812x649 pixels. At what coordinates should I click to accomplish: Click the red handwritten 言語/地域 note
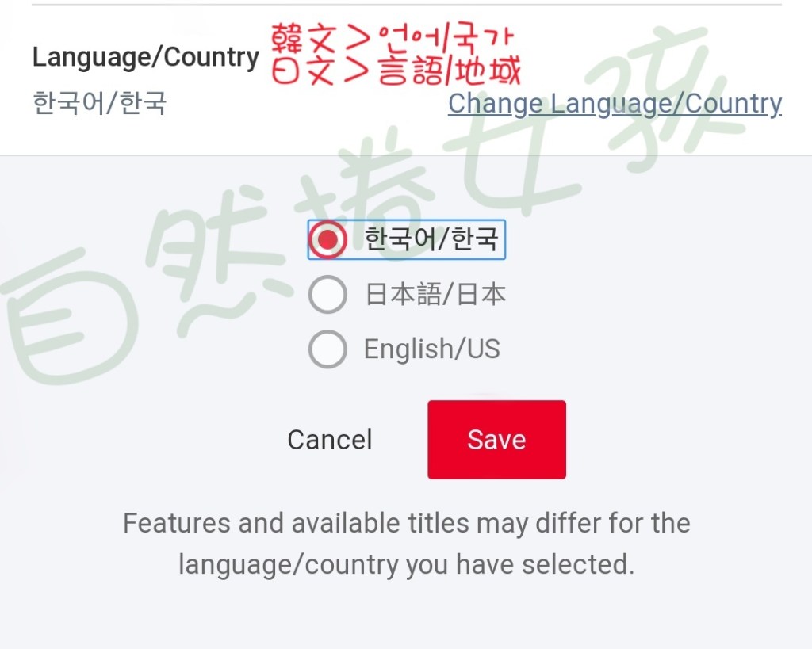click(x=450, y=71)
